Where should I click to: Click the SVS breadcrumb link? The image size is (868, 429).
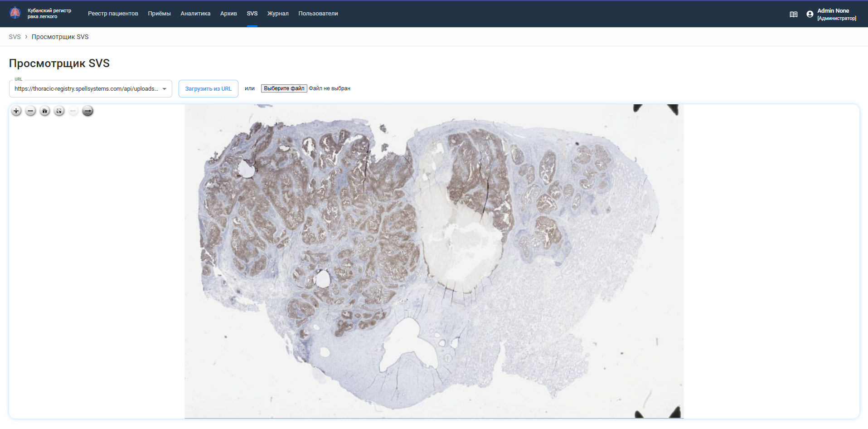(x=15, y=37)
